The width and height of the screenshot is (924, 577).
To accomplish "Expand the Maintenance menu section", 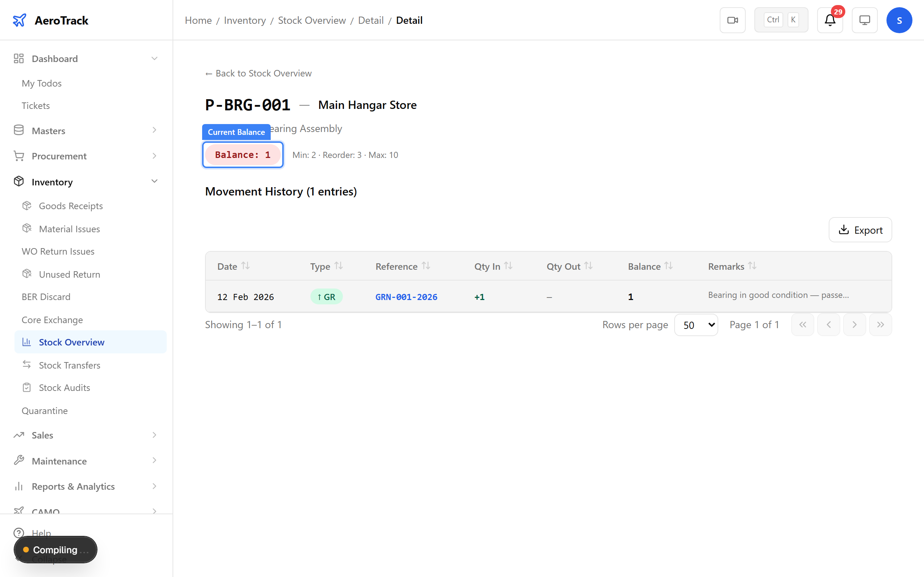I will point(154,461).
